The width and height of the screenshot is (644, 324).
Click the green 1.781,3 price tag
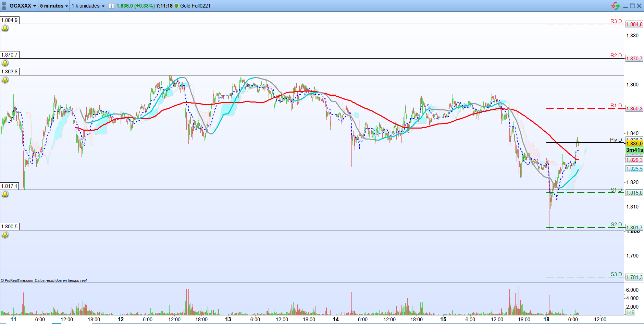pyautogui.click(x=634, y=277)
